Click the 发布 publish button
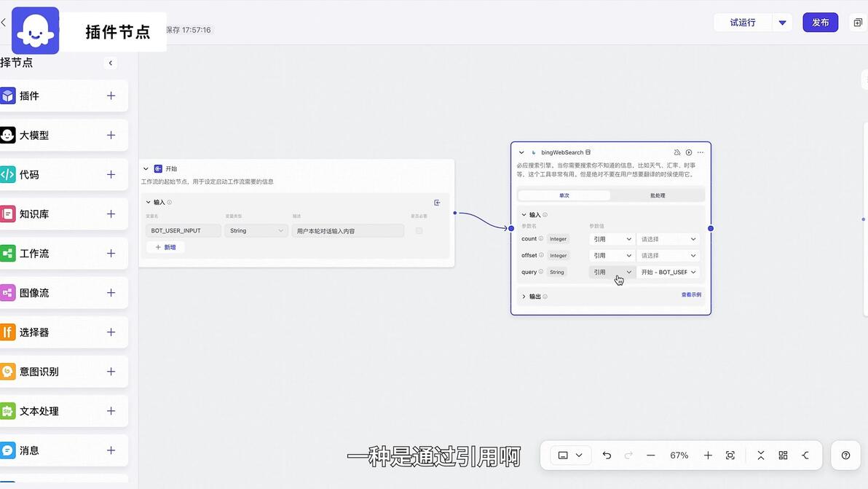 [x=821, y=23]
